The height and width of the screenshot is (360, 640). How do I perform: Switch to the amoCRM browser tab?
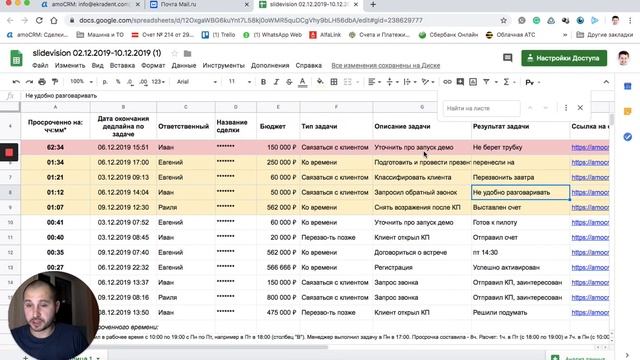91,4
